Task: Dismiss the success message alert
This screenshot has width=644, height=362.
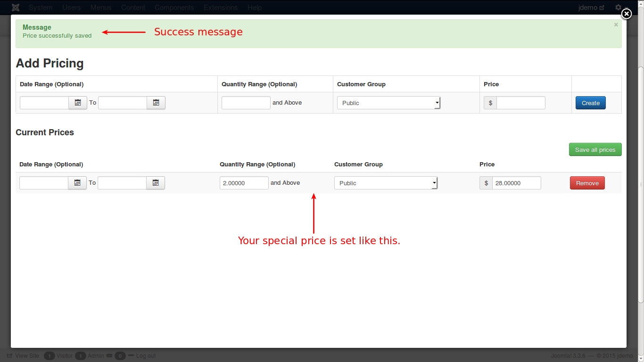Action: pos(616,25)
